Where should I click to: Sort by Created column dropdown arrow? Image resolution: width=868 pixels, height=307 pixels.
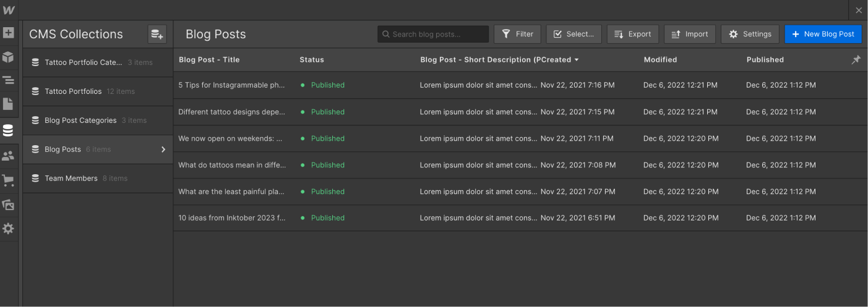577,60
